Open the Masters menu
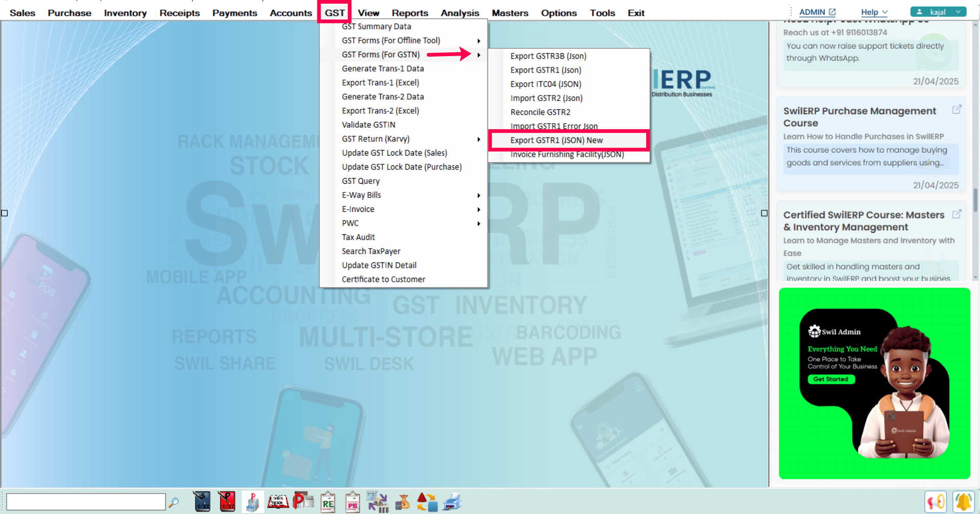 (x=510, y=13)
